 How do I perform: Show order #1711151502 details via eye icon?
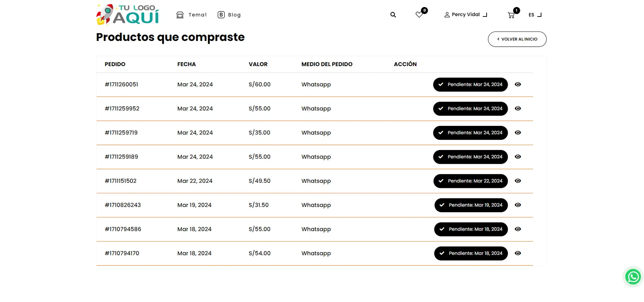point(518,181)
